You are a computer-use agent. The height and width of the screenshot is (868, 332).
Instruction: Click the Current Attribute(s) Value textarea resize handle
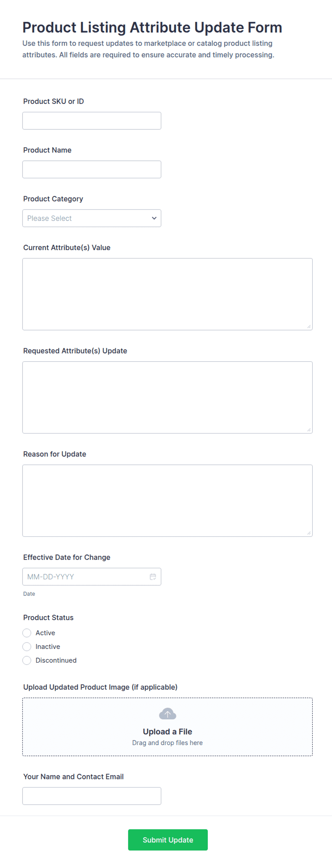309,326
